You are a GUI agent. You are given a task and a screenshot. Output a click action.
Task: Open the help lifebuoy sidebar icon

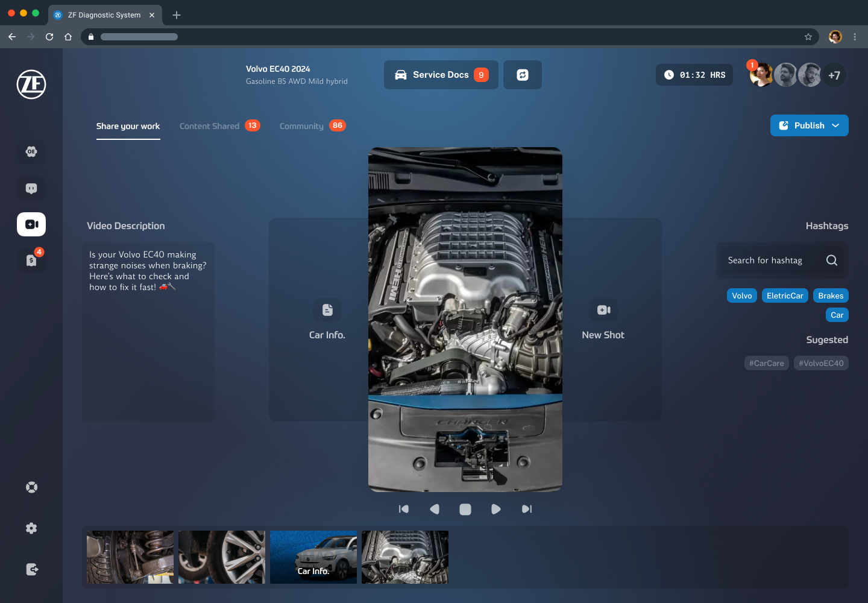click(x=31, y=487)
